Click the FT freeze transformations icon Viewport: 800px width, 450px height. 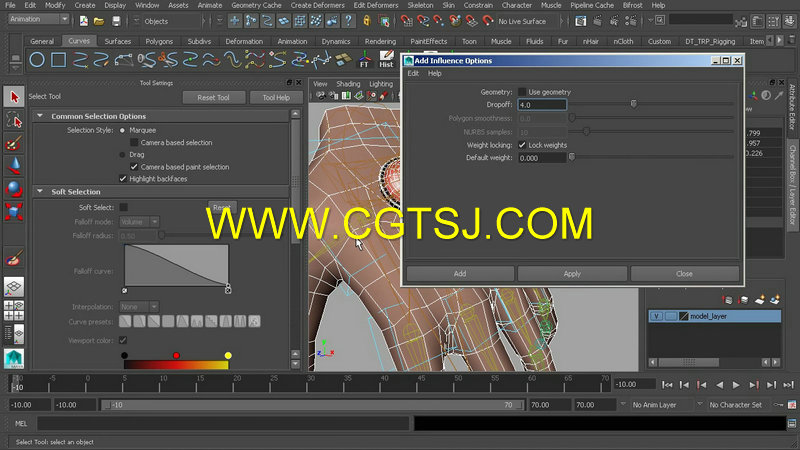coord(364,59)
